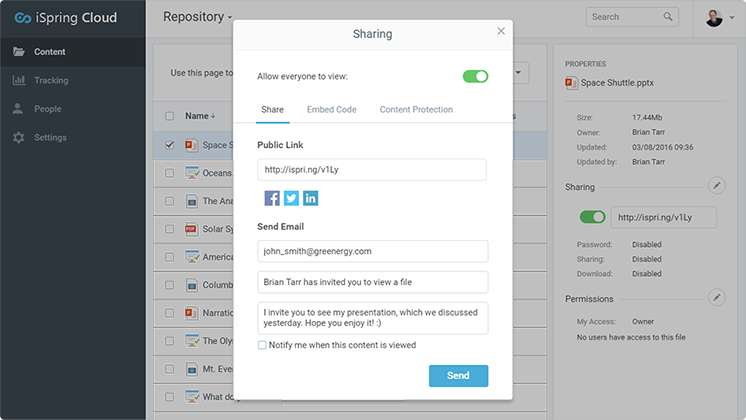Click the Properties panel share link field

click(664, 217)
